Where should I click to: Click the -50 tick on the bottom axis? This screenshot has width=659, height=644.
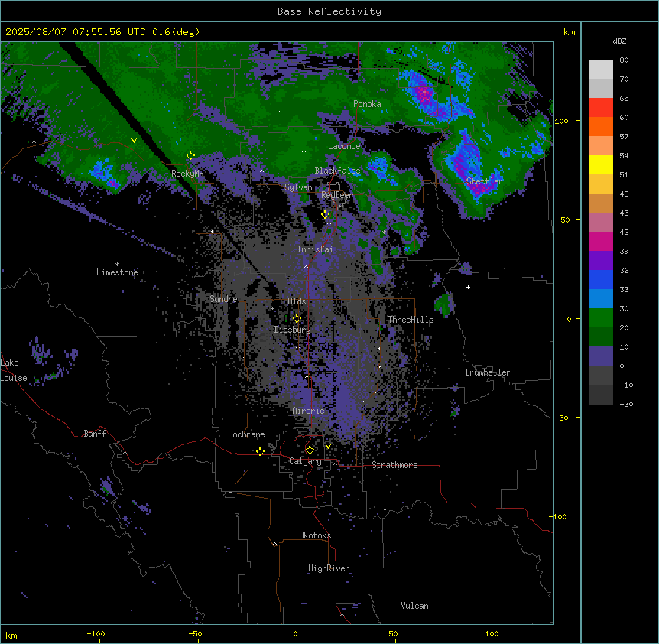tap(195, 633)
